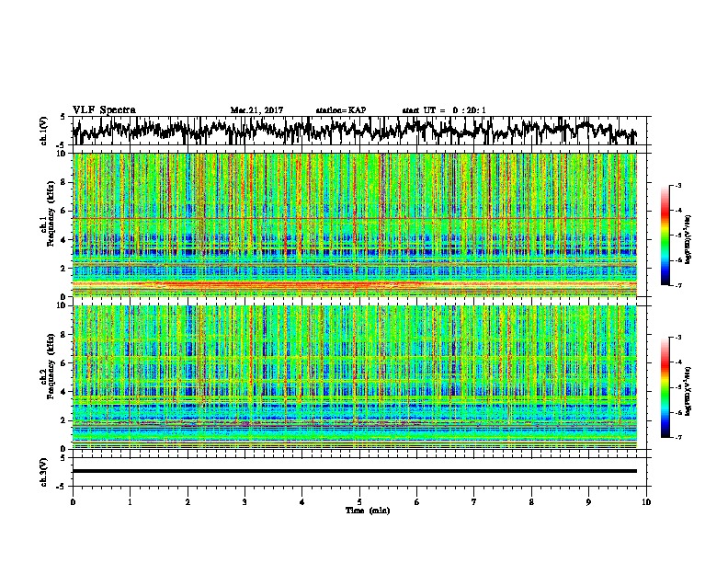Click time axis tick label "1"
Viewport: 728px width, 563px height.
coord(130,501)
